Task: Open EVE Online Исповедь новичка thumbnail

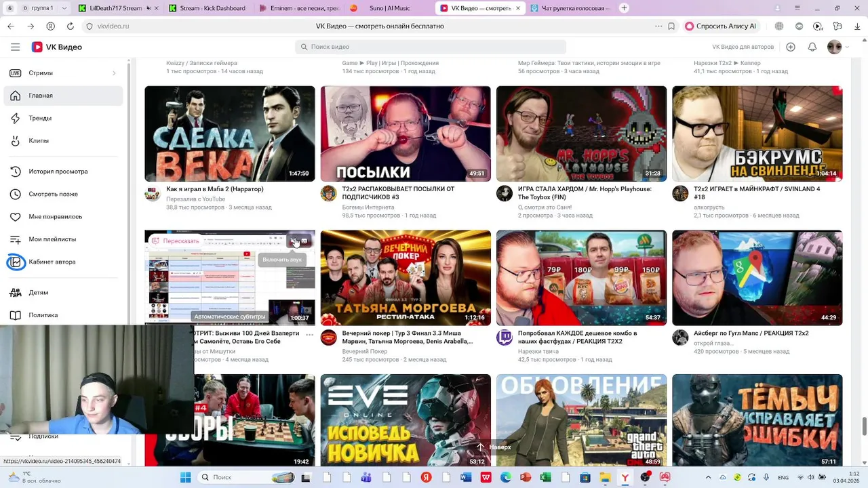Action: pos(406,420)
